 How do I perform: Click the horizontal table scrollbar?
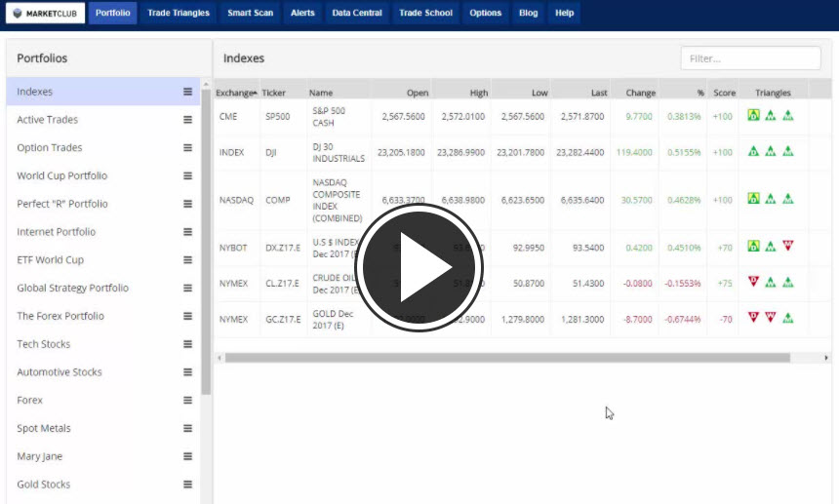click(x=507, y=358)
